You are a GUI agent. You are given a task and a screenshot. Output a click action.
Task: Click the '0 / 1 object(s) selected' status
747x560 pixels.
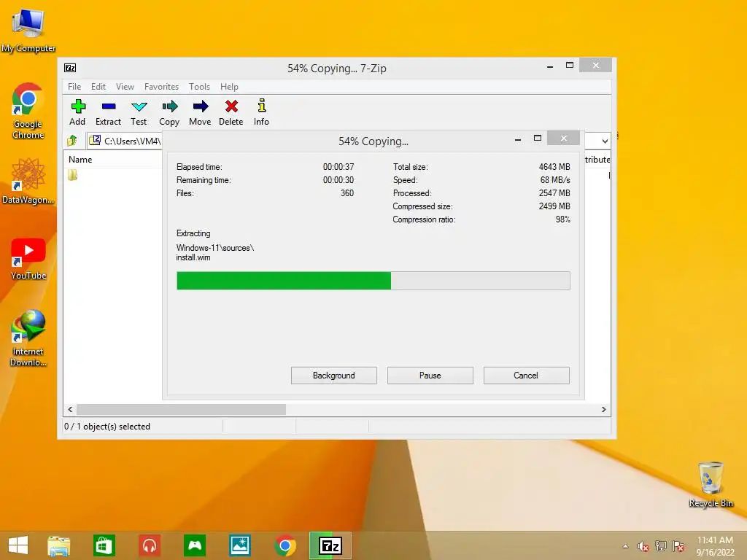pyautogui.click(x=107, y=427)
